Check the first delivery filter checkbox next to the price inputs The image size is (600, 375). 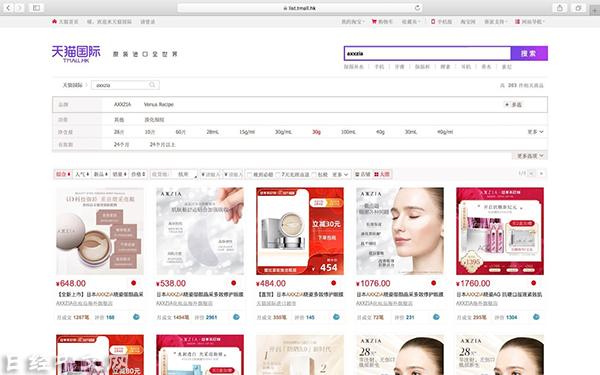[x=249, y=174]
